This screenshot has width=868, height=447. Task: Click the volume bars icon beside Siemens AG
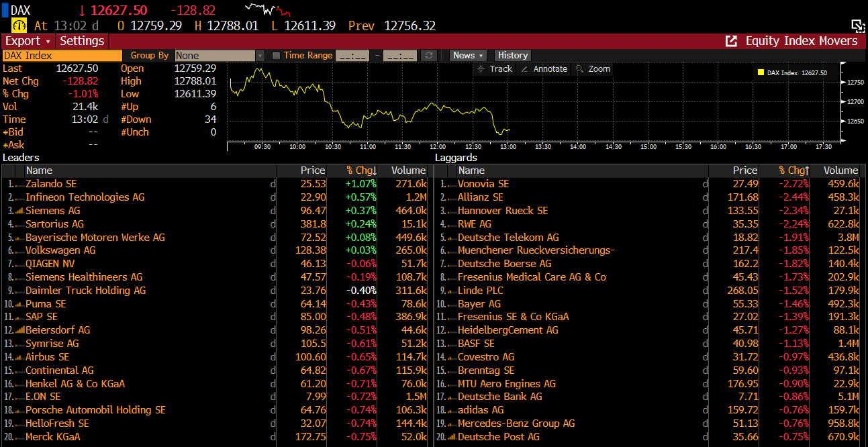point(19,211)
